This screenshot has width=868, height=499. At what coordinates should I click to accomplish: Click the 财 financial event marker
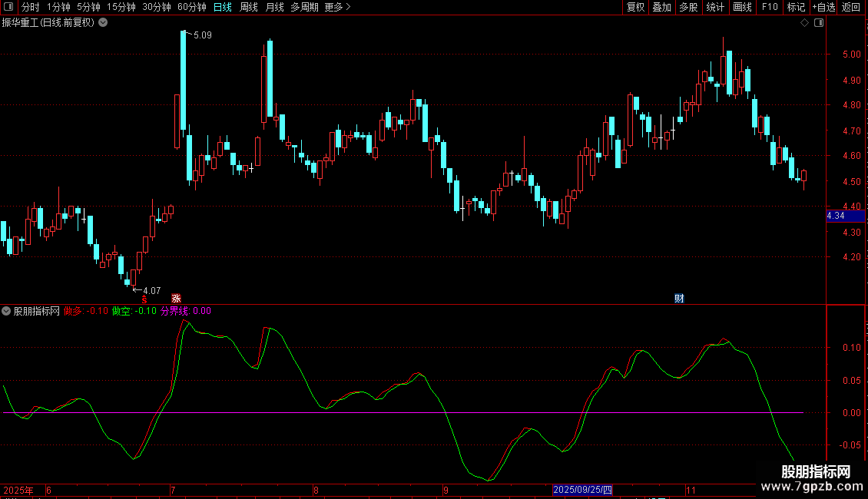(x=679, y=299)
